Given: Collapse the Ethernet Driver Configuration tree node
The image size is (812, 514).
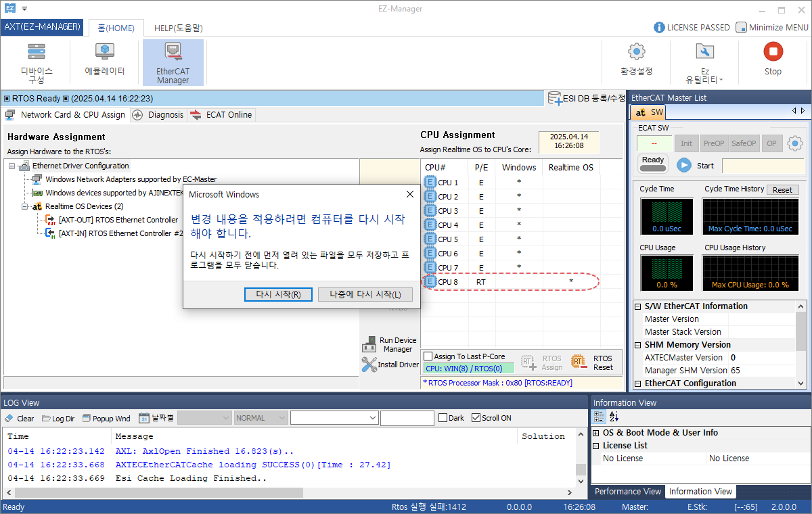Looking at the screenshot, I should pos(12,166).
